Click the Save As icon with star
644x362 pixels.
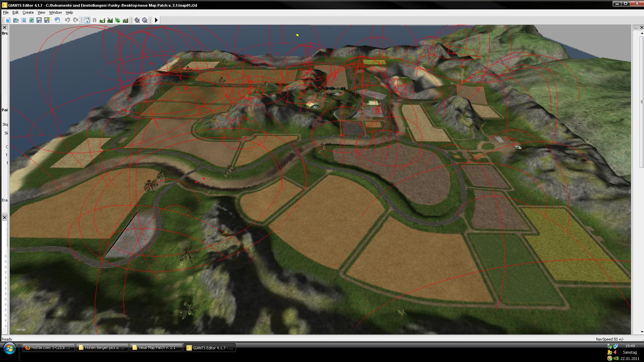tap(47, 20)
